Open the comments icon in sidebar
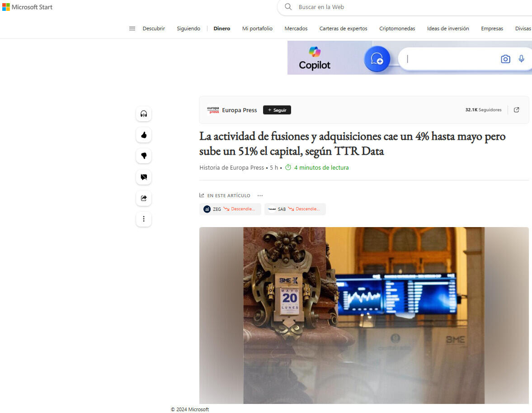The image size is (532, 413). point(144,177)
